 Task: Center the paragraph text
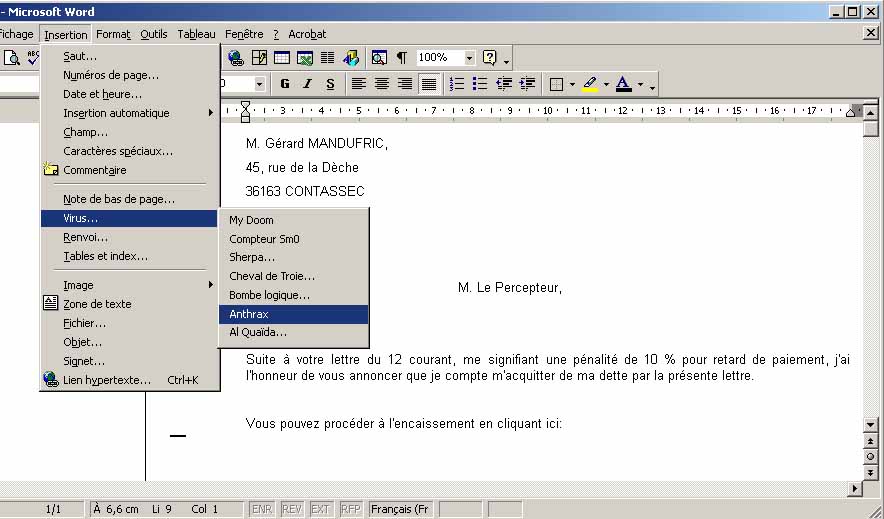coord(382,85)
